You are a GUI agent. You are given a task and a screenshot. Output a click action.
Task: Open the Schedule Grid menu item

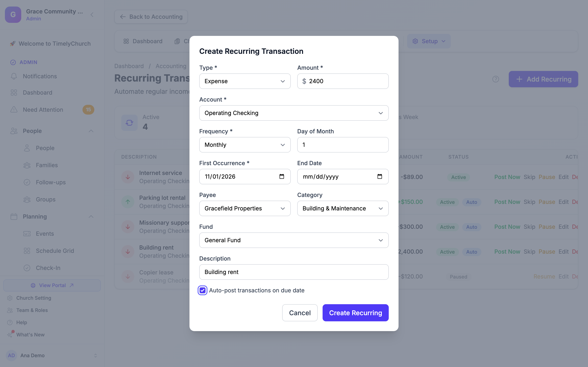pos(55,251)
